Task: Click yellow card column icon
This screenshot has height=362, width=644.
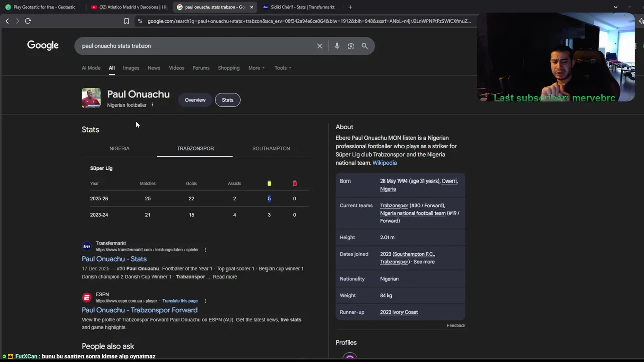Action: (269, 184)
